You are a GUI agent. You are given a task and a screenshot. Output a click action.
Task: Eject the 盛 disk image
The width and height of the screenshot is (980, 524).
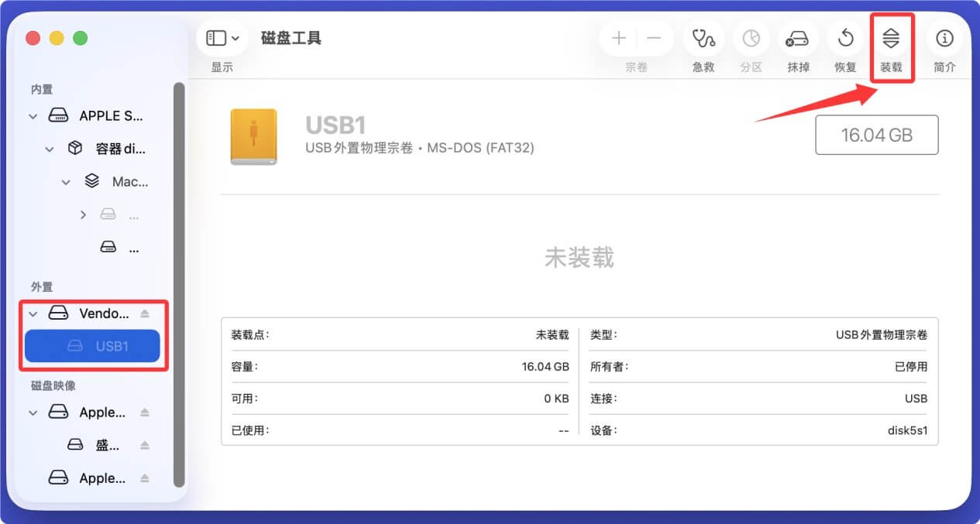(144, 444)
